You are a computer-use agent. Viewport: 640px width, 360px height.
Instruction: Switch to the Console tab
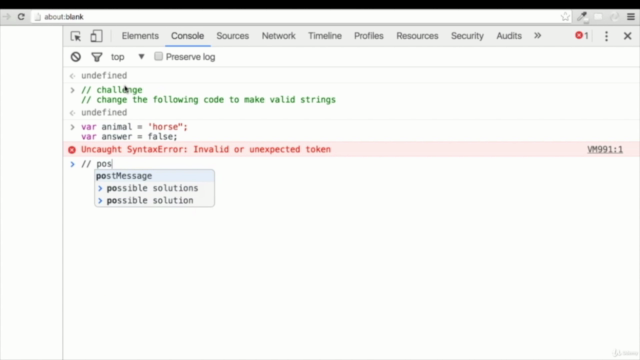pyautogui.click(x=187, y=36)
